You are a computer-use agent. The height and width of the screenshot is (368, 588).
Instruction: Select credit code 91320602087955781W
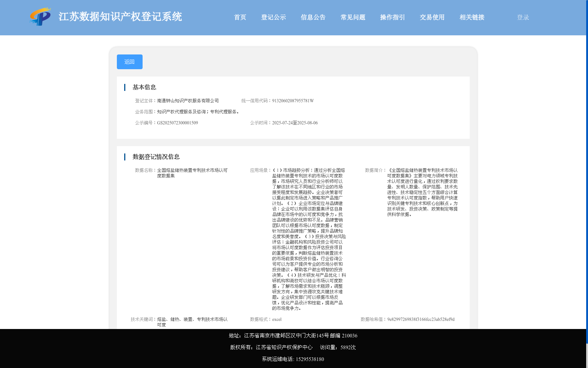click(x=293, y=101)
